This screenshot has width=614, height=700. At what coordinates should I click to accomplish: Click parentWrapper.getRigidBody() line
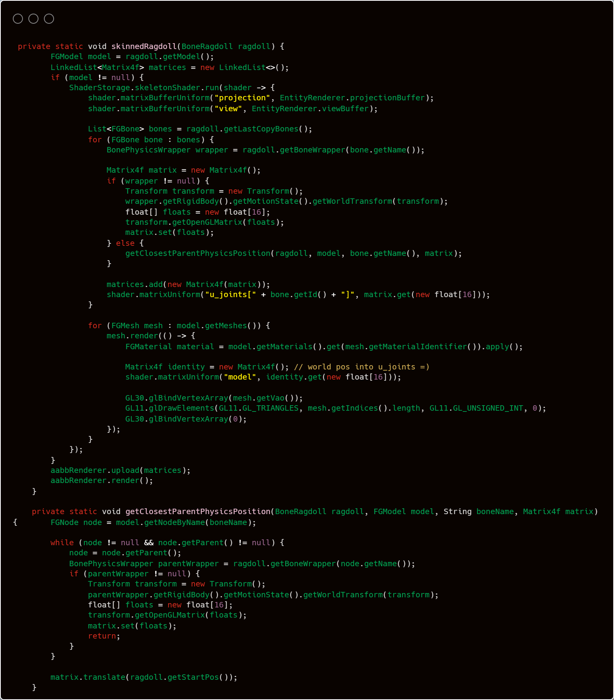(263, 595)
